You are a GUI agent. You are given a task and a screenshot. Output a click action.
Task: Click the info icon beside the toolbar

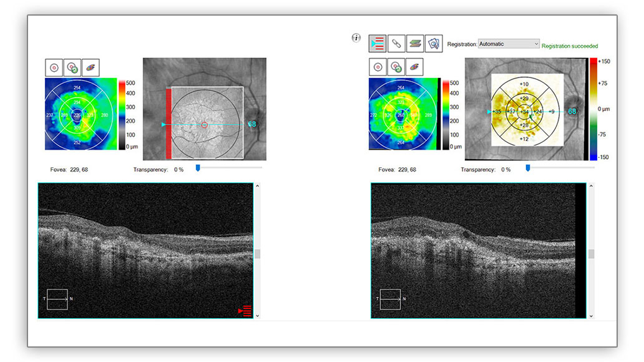coord(356,38)
